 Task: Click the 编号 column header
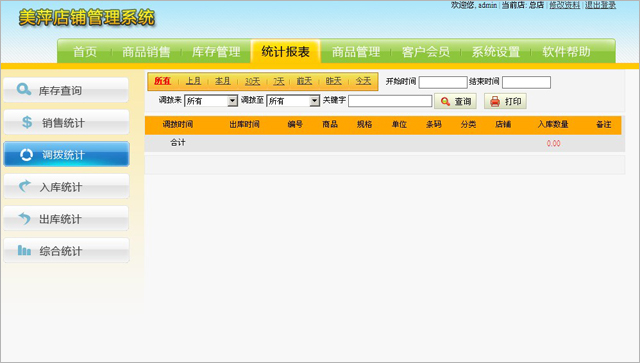(x=295, y=124)
